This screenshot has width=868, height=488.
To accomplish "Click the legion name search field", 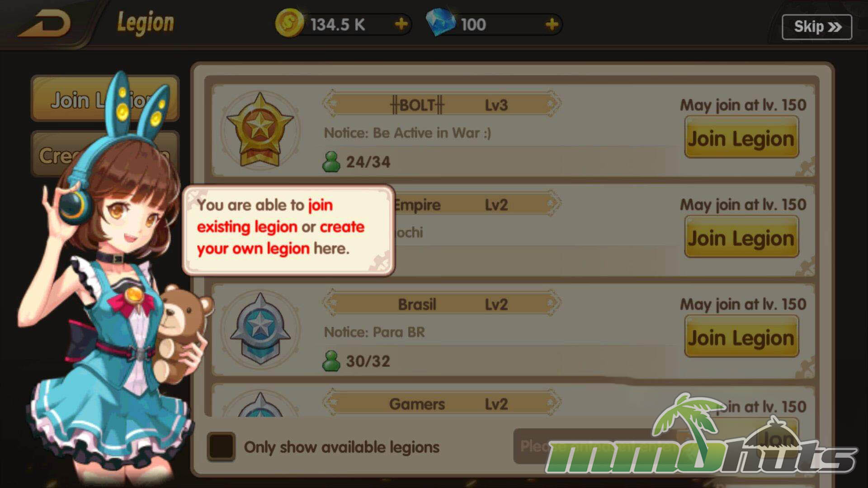I will [597, 446].
